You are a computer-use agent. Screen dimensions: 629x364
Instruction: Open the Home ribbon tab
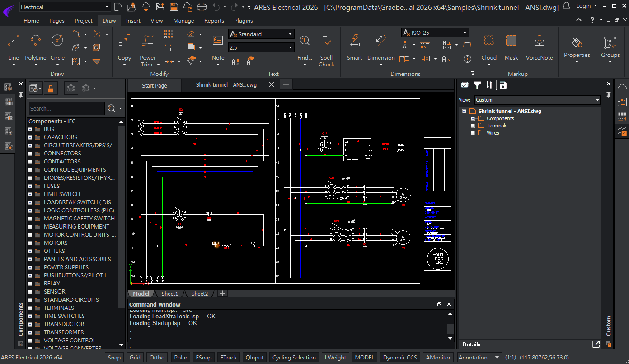tap(31, 20)
